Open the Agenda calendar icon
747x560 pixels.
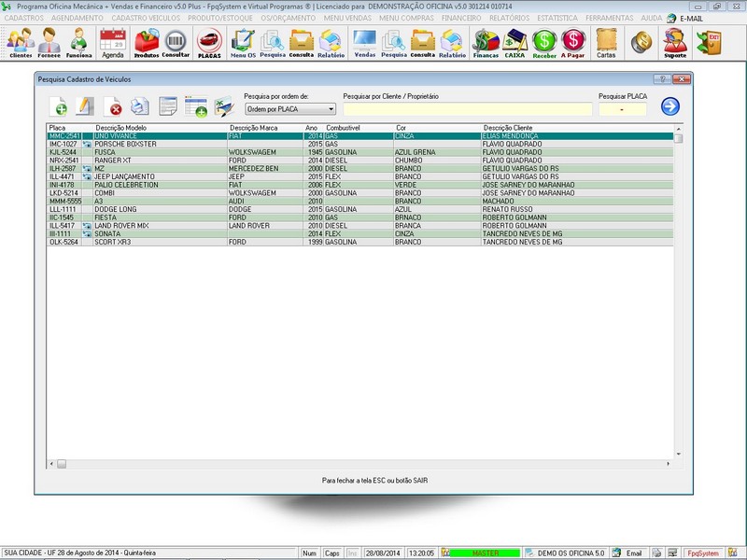point(113,43)
